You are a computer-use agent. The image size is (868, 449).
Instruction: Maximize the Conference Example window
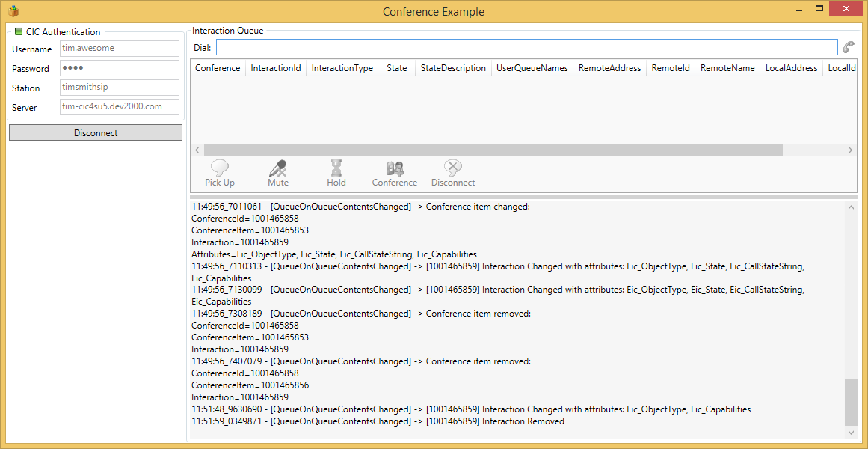click(819, 9)
